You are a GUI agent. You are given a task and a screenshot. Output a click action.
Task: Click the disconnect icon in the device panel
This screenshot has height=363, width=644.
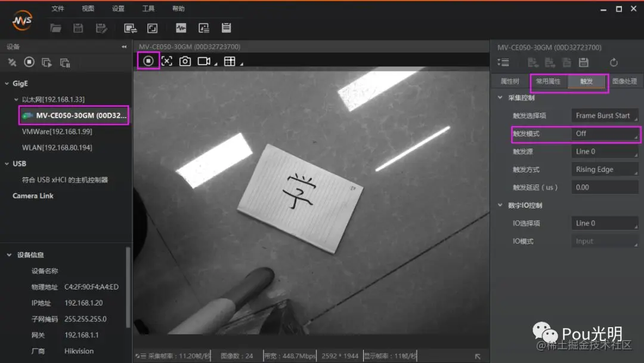point(12,63)
